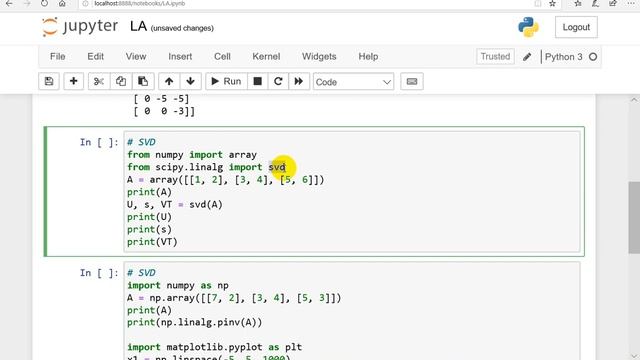Open the command palette keyboard icon
Viewport: 640px width, 360px height.
click(x=412, y=81)
